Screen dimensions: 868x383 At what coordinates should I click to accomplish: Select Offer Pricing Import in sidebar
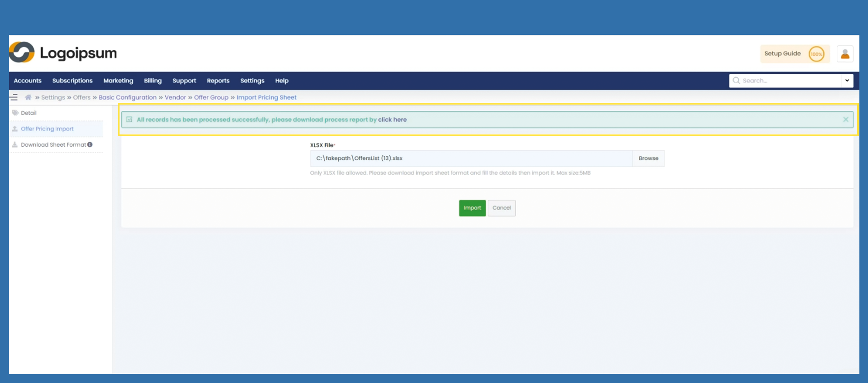tap(47, 129)
